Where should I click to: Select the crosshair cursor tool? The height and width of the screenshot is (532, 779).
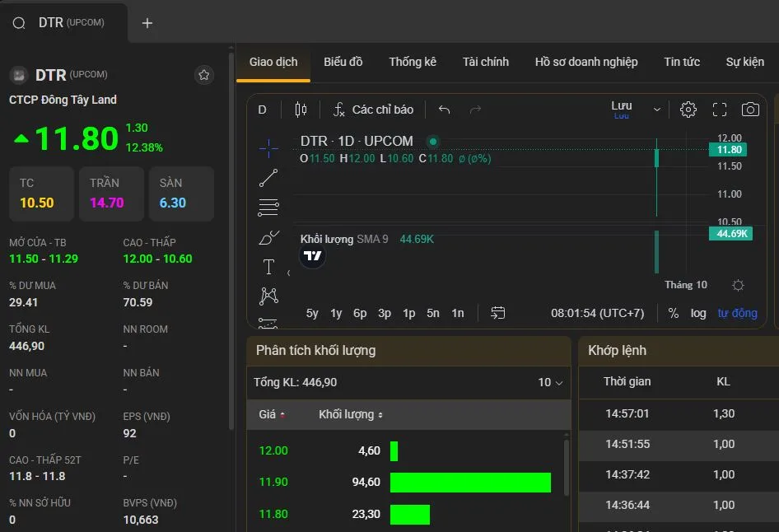(268, 148)
